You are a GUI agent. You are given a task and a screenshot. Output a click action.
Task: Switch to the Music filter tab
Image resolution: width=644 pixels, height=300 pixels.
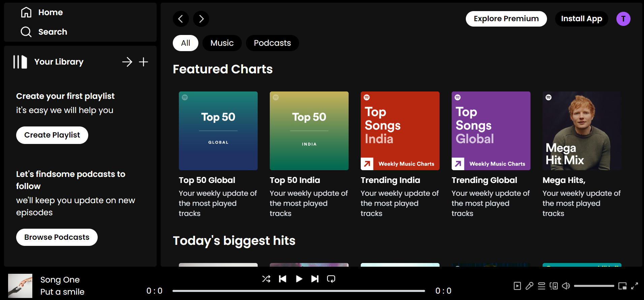pyautogui.click(x=222, y=43)
